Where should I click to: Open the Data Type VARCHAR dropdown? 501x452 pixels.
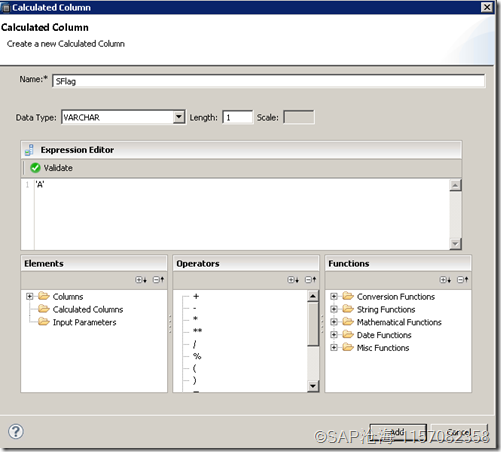point(179,117)
